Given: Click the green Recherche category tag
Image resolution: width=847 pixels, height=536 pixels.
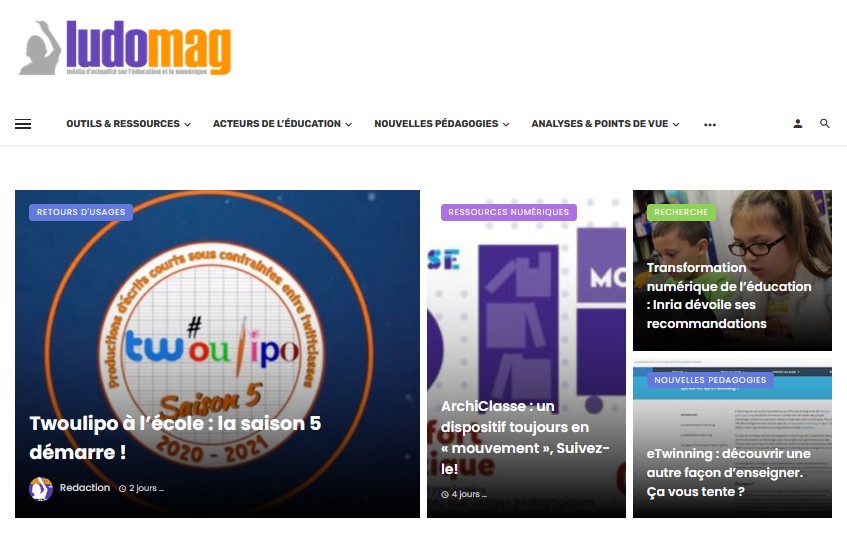Looking at the screenshot, I should pos(681,212).
